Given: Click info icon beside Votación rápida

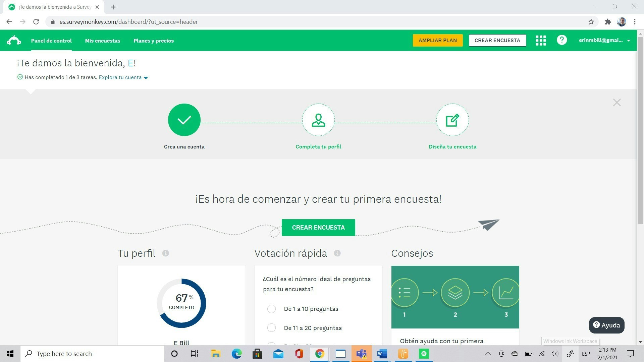Looking at the screenshot, I should pyautogui.click(x=337, y=253).
